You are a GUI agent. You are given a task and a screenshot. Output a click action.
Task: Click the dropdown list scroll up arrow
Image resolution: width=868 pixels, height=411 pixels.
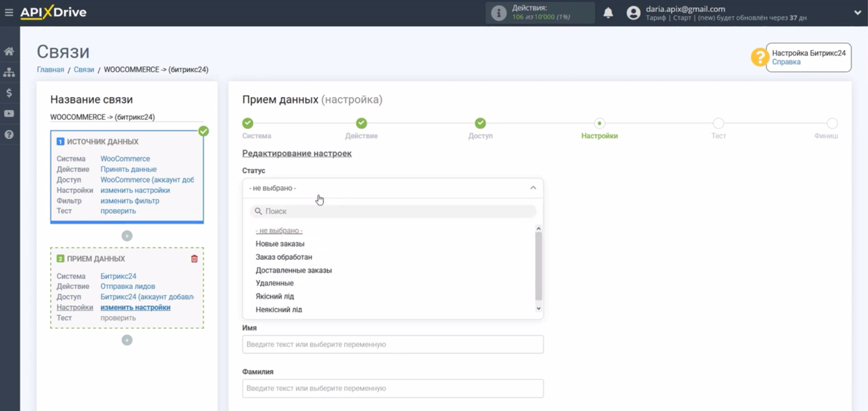[x=538, y=229]
